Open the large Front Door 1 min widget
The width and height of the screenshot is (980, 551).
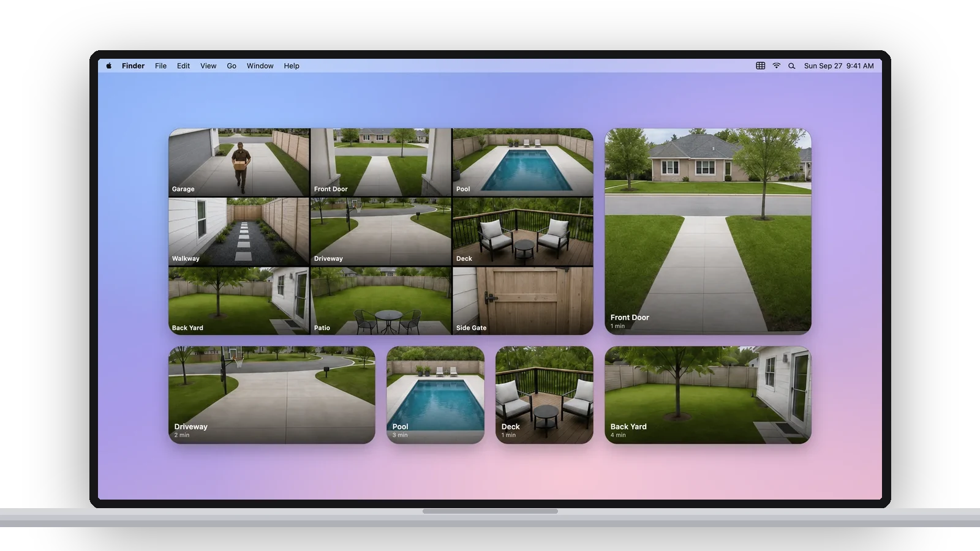pyautogui.click(x=708, y=231)
